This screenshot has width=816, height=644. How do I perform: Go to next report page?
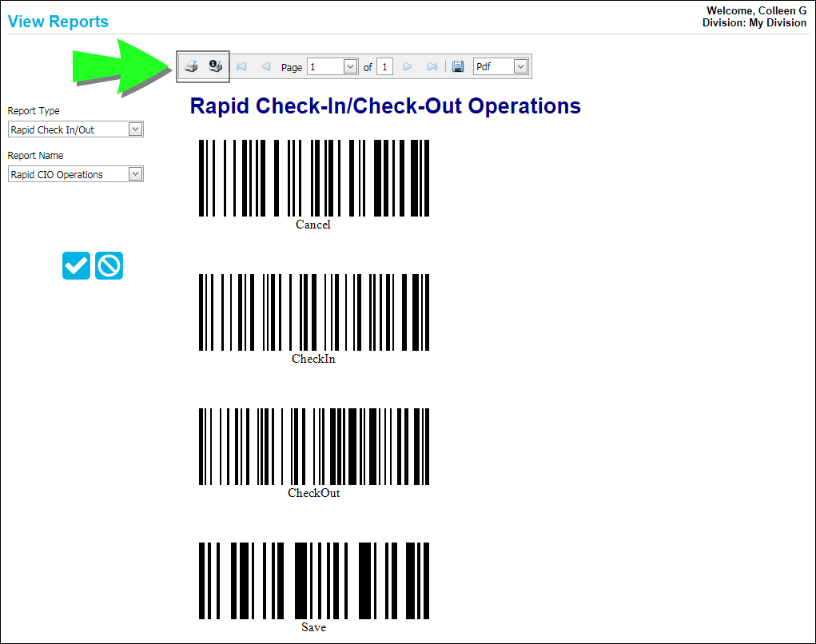pyautogui.click(x=408, y=66)
